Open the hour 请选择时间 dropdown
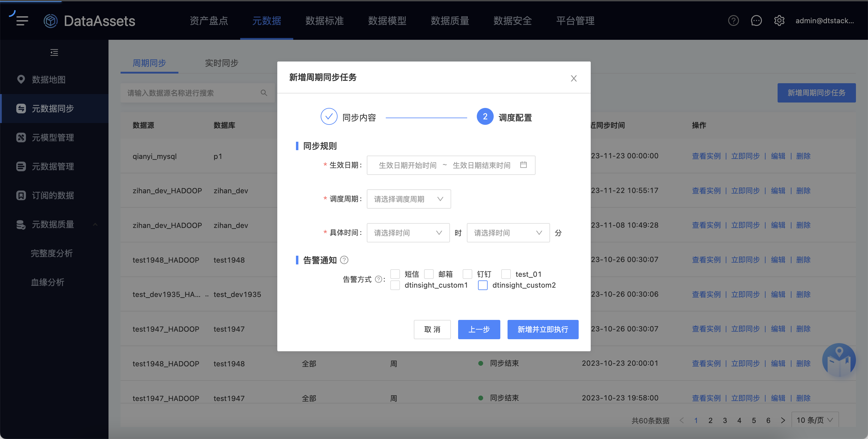This screenshot has height=439, width=868. pos(408,233)
